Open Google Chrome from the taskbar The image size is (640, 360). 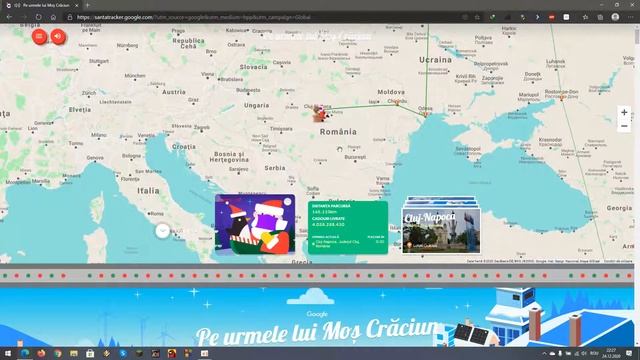(58, 353)
